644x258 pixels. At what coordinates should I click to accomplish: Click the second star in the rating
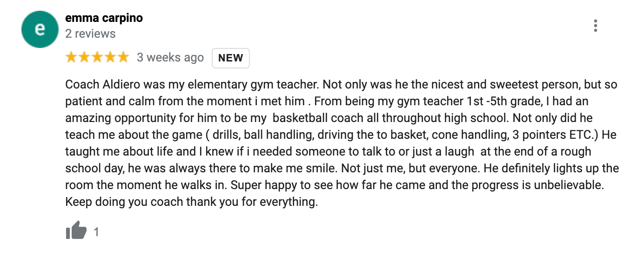point(84,58)
